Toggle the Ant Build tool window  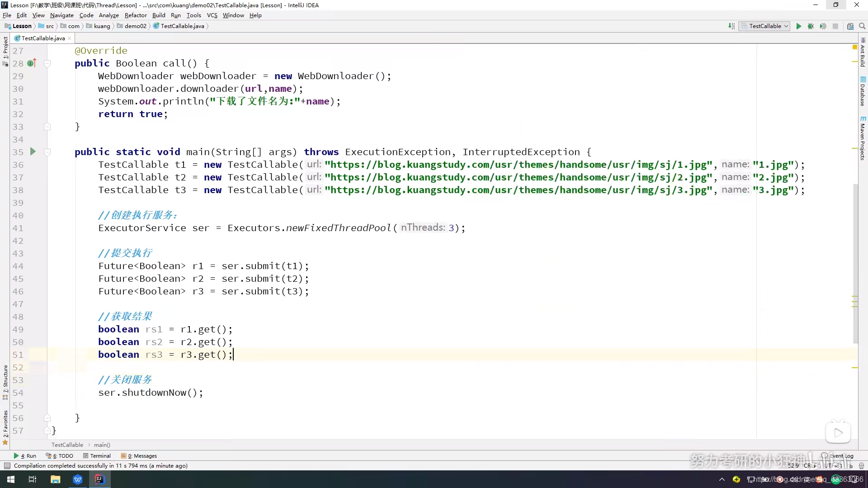(x=863, y=52)
